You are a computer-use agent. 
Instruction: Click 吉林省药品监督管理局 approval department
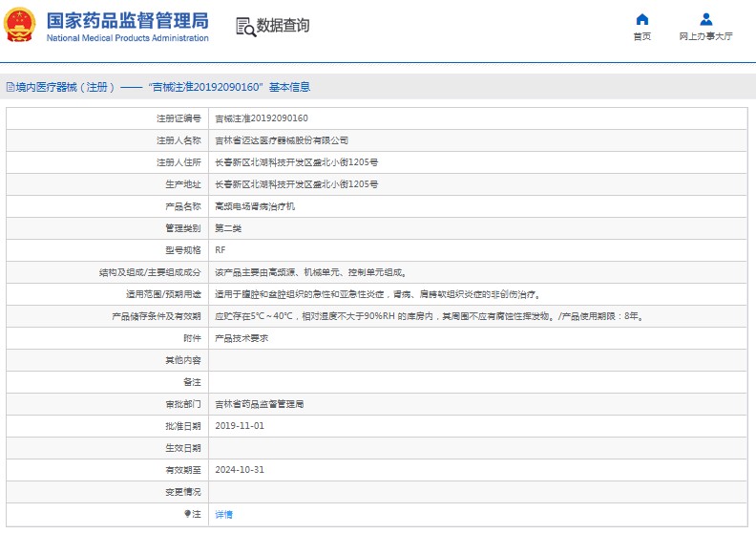coord(260,404)
